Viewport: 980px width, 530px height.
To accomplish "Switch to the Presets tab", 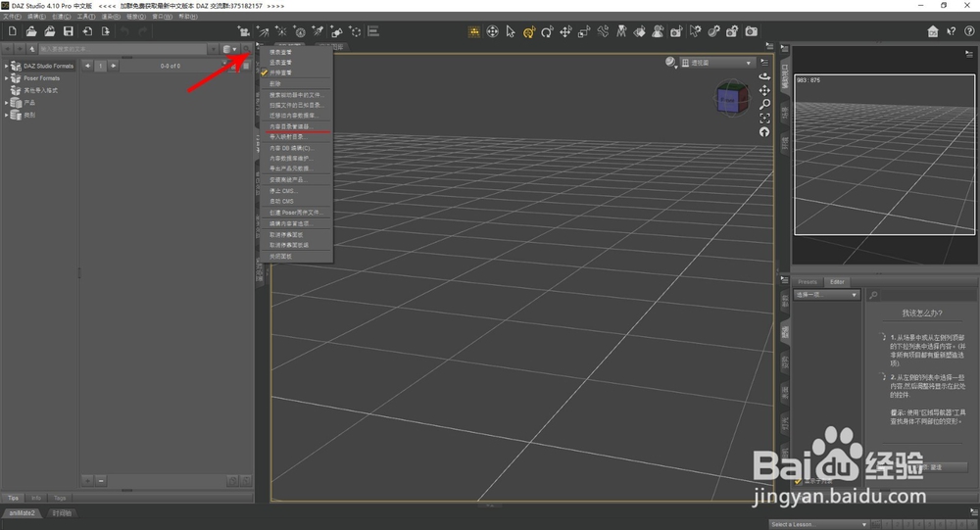I will (x=807, y=282).
